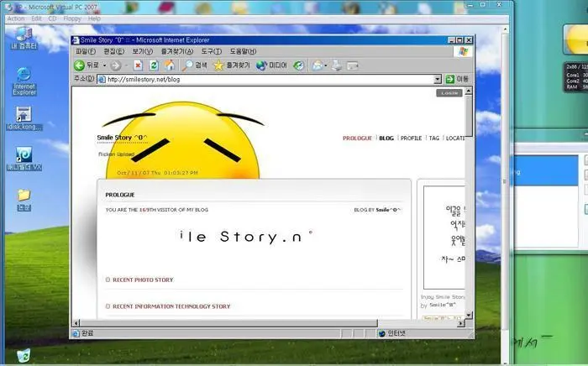Click the Print toolbar icon

point(337,65)
